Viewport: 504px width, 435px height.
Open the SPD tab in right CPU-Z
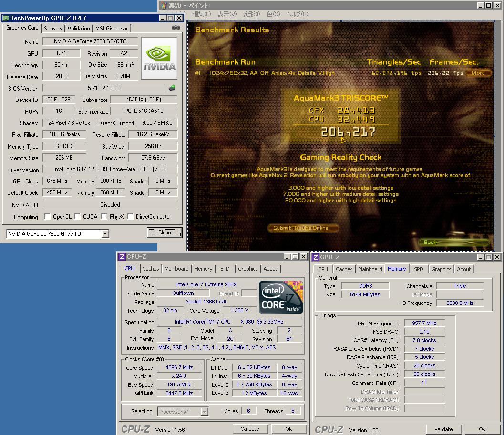[x=419, y=269]
